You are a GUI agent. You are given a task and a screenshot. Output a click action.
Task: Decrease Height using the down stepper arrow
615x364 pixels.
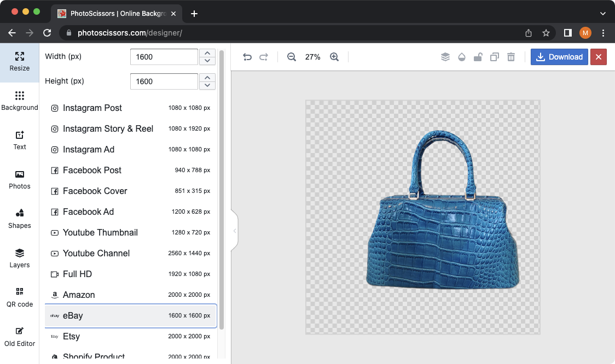[x=207, y=85]
